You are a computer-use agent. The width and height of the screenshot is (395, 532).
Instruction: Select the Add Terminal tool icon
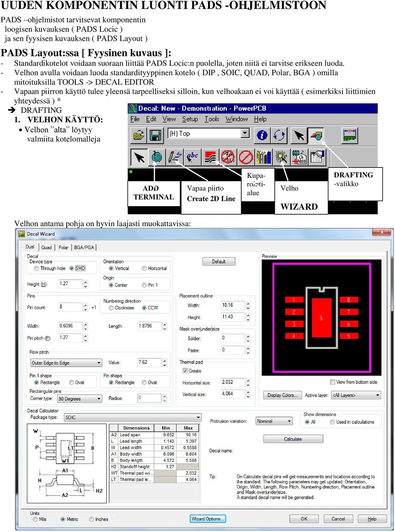[x=156, y=157]
